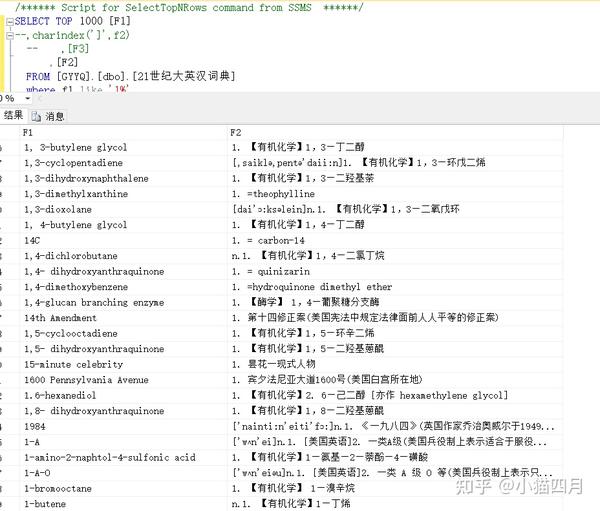The image size is (600, 511).
Task: Select cell '1,4-glucan branching enzyme'
Action: tap(124, 302)
